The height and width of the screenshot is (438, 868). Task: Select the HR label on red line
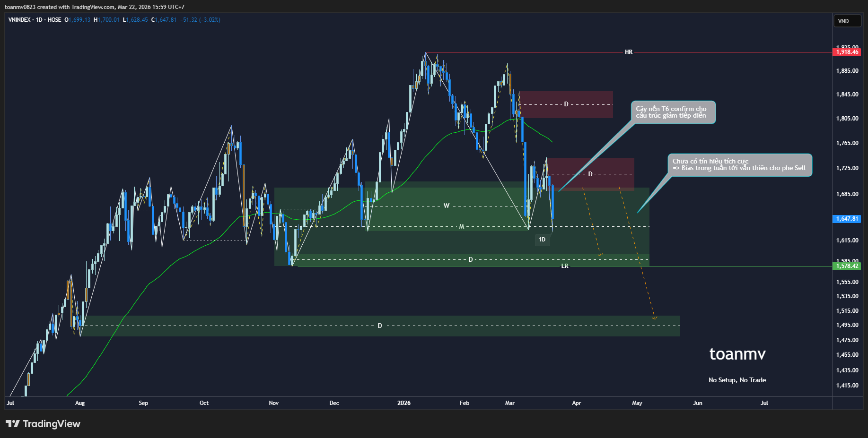click(628, 52)
